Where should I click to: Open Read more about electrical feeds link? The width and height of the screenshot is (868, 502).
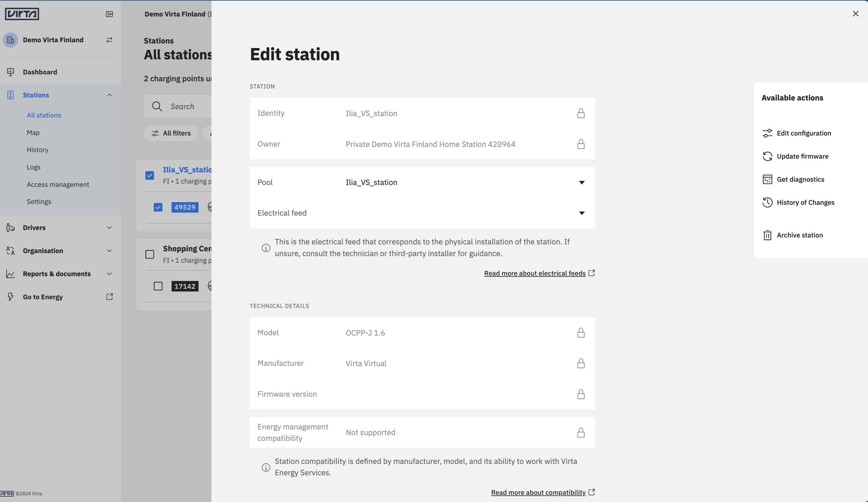[x=534, y=273]
